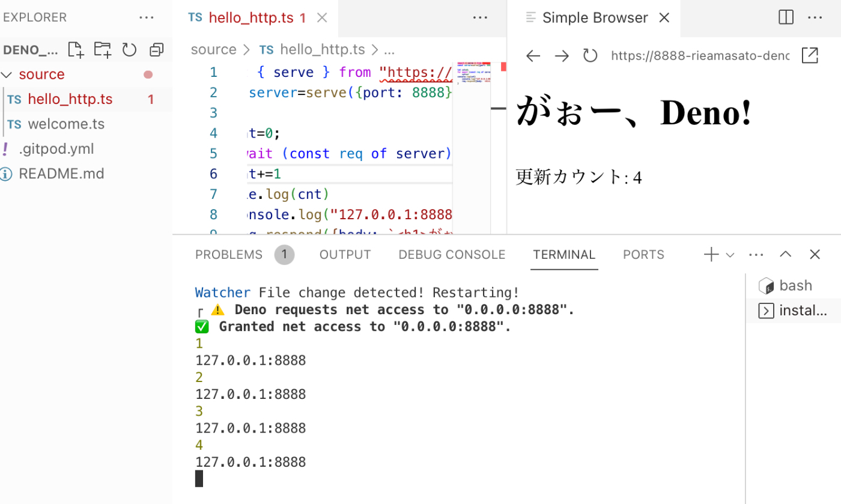This screenshot has height=504, width=841.
Task: Open Explorer views and more actions menu
Action: [146, 17]
